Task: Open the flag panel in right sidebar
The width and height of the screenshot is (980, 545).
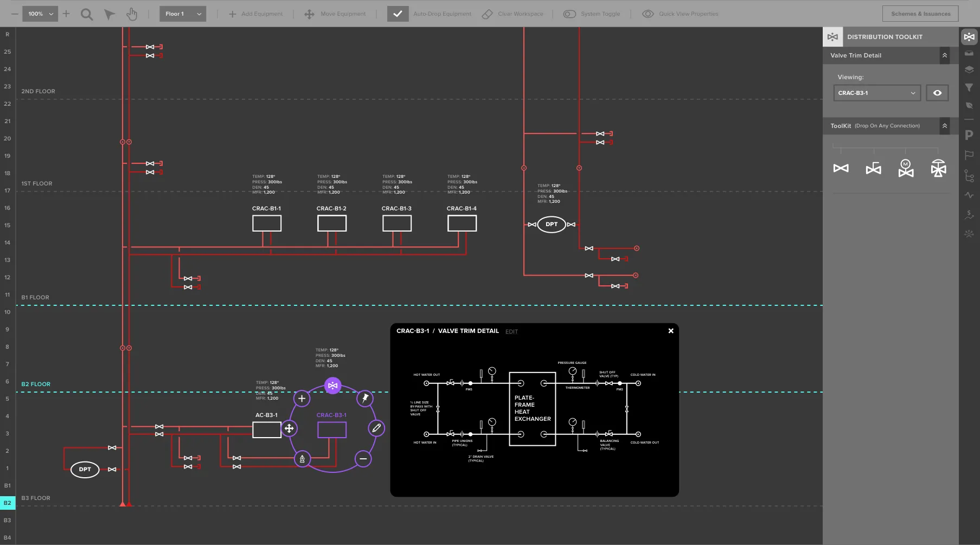Action: 969,155
